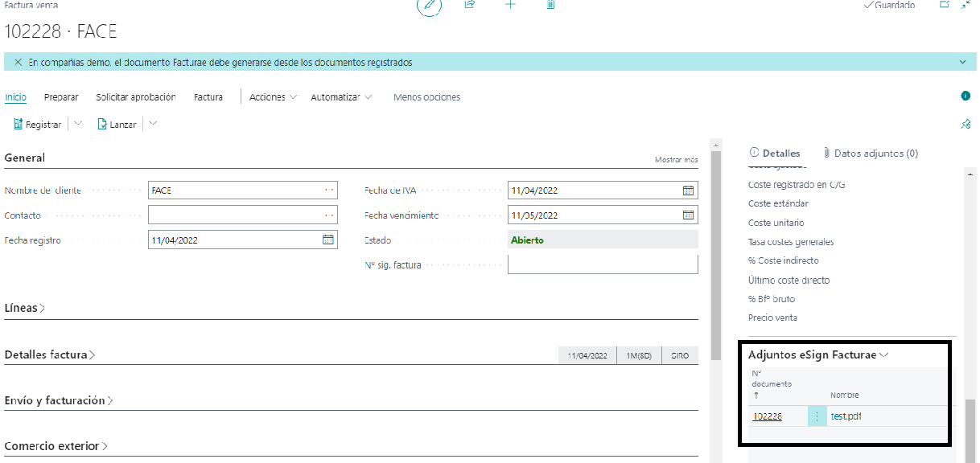Open the Lanzar dropdown arrow
Screen dimensions: 980x463
point(153,124)
